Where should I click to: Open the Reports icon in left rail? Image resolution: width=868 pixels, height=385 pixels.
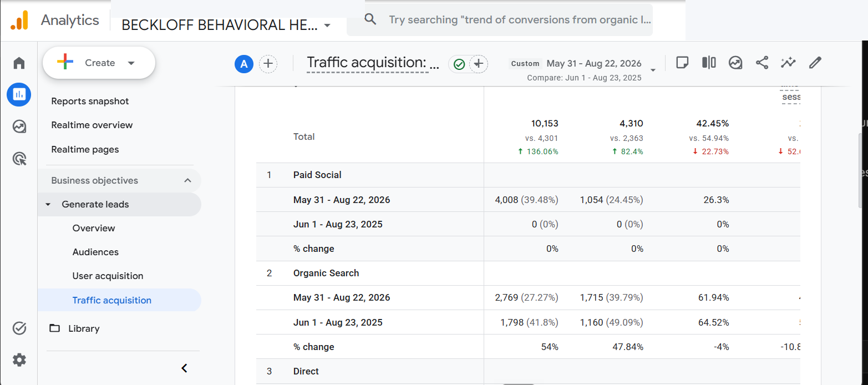point(19,94)
